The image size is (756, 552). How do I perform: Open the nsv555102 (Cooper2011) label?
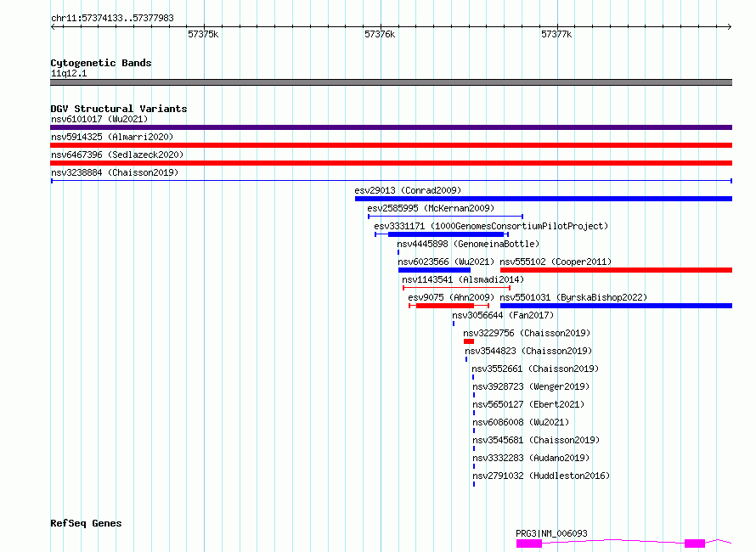(x=556, y=262)
